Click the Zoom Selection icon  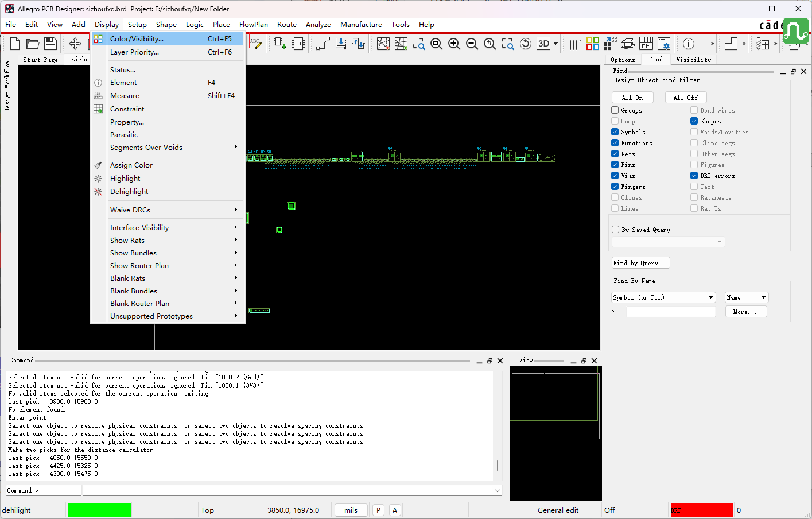click(x=508, y=44)
